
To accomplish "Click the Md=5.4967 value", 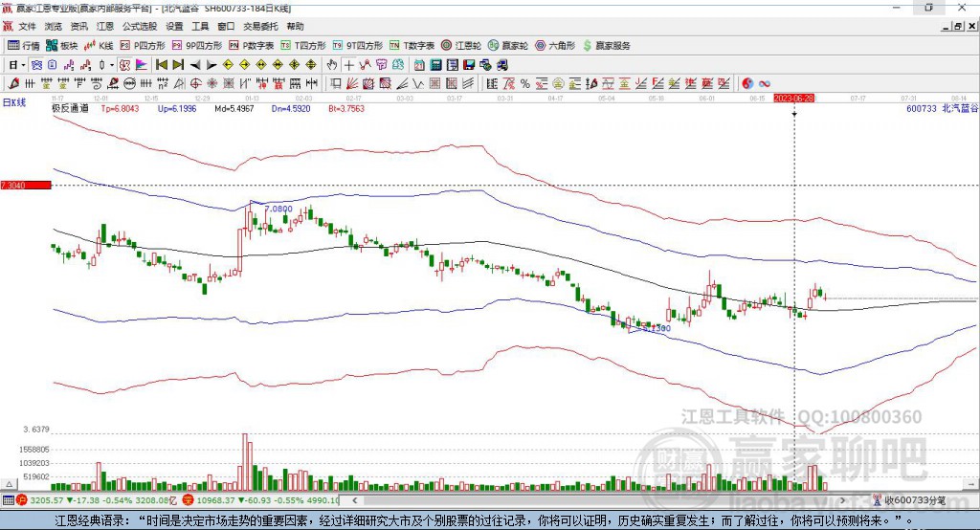I will point(234,108).
